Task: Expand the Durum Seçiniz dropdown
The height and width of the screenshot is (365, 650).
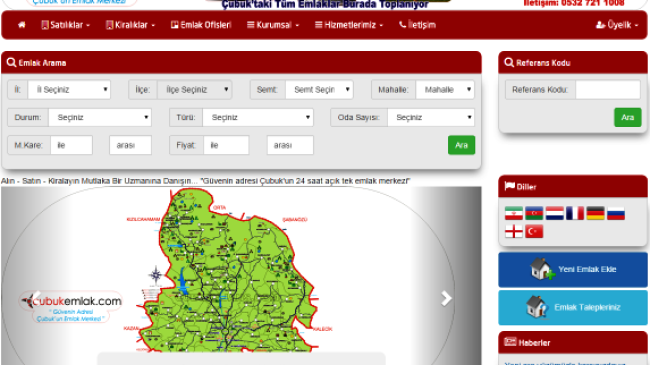Action: 100,117
